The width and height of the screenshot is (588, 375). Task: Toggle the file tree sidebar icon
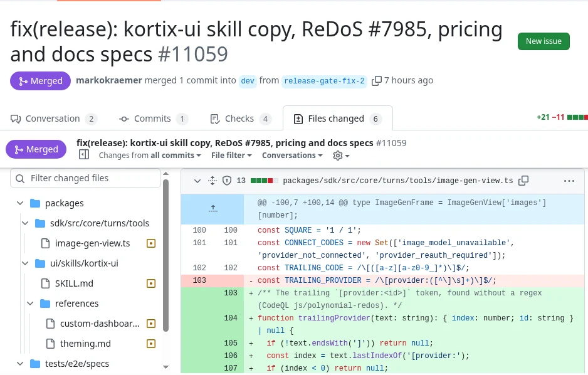click(84, 154)
